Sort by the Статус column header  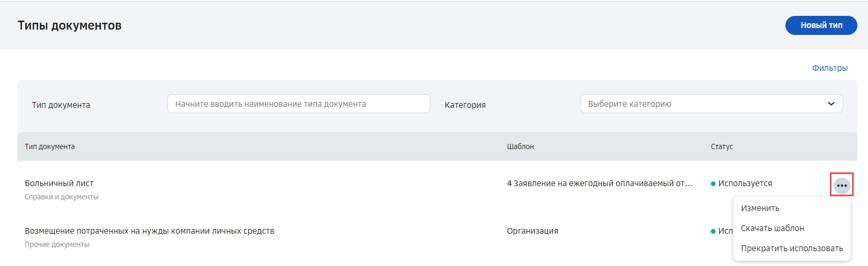pos(721,146)
